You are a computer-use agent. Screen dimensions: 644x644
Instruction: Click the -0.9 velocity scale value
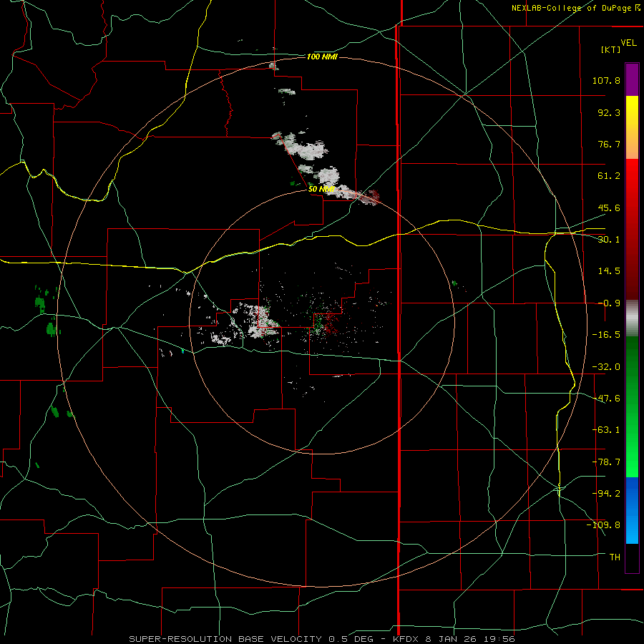tap(609, 303)
